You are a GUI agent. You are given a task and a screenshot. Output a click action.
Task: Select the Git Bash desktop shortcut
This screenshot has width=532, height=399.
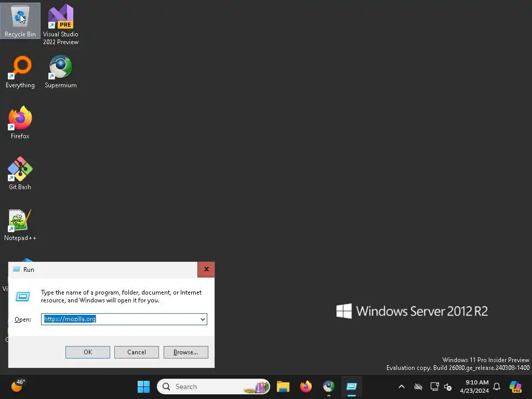tap(20, 174)
